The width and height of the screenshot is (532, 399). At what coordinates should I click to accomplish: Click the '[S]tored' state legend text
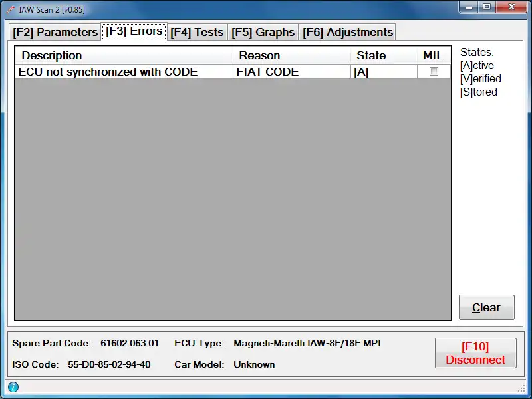coord(478,92)
